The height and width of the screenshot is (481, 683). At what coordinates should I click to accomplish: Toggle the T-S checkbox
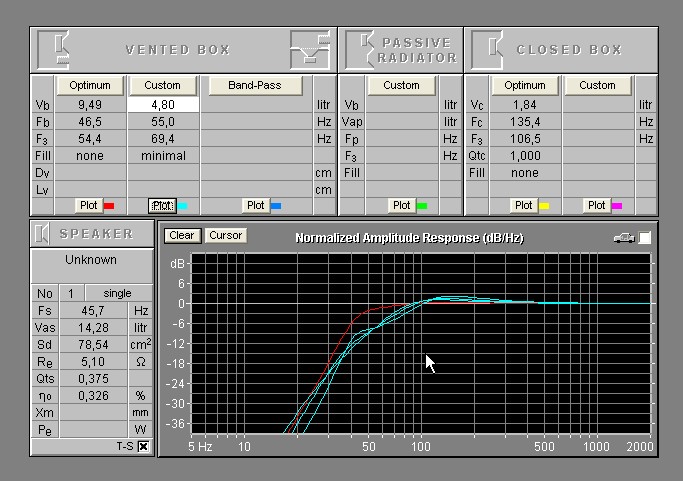[x=143, y=446]
